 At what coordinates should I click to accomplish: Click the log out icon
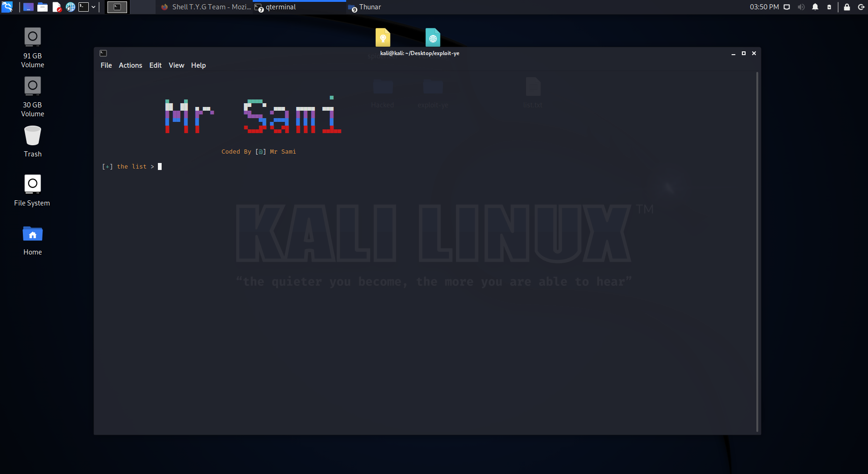point(861,7)
